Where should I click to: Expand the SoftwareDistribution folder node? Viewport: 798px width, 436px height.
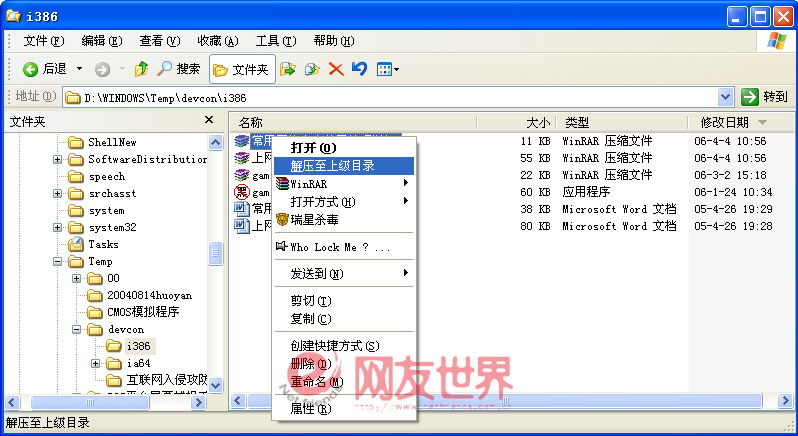[x=58, y=160]
